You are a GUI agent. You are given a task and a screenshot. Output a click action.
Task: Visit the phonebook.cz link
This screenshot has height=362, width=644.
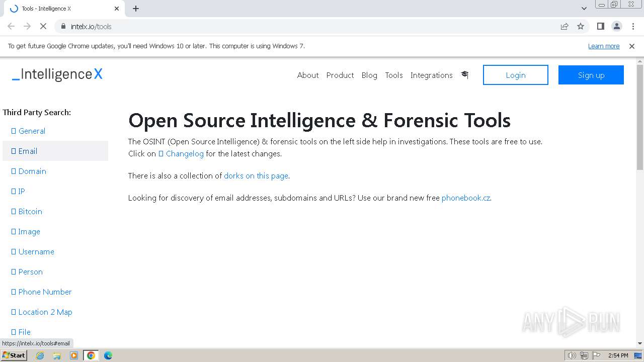pos(466,198)
